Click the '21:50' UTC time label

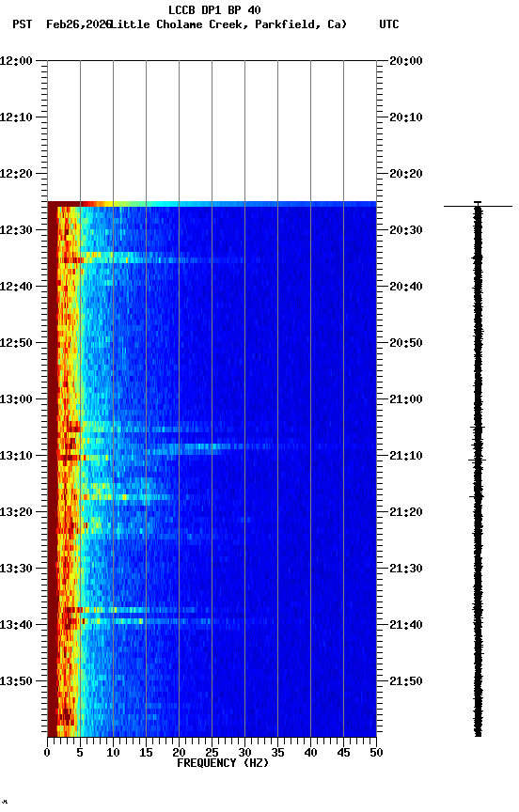pyautogui.click(x=406, y=681)
